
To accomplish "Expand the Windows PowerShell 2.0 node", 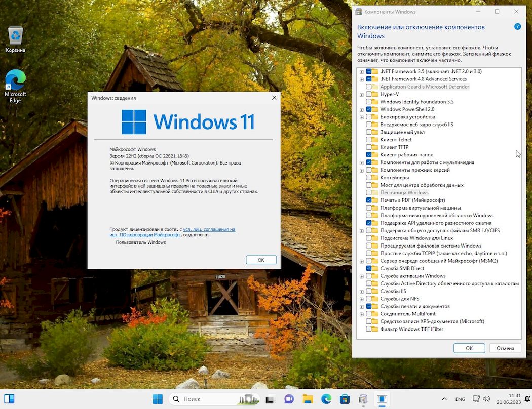I will (362, 110).
